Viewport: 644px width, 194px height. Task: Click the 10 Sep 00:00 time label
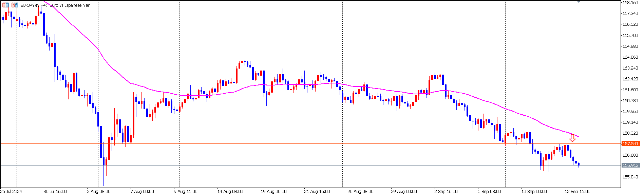[534, 191]
